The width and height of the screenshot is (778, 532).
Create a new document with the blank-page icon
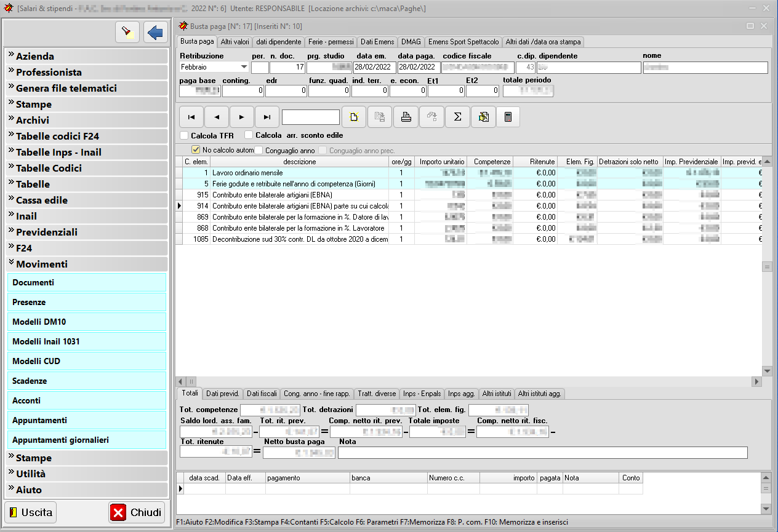pos(354,117)
